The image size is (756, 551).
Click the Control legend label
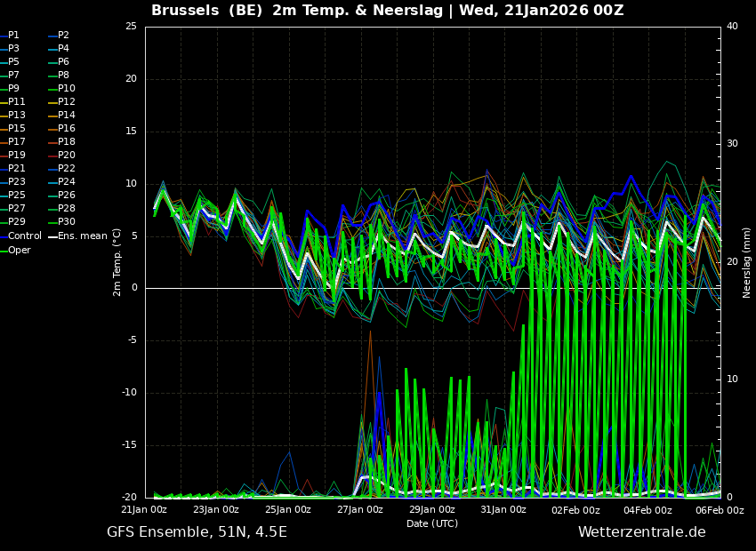pos(24,236)
